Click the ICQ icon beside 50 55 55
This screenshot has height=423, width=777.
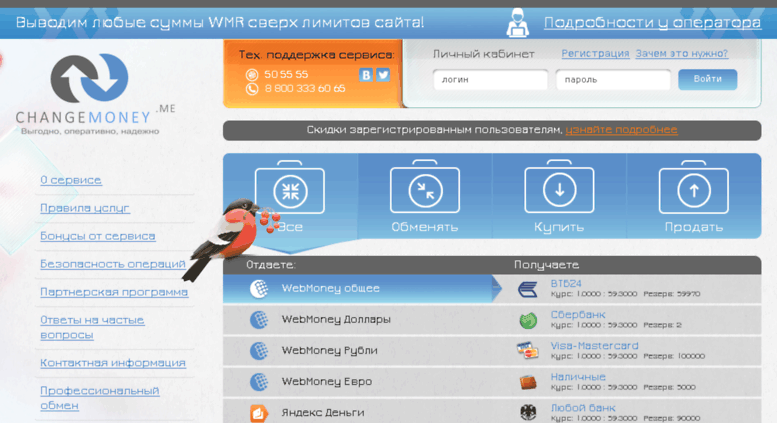[252, 75]
